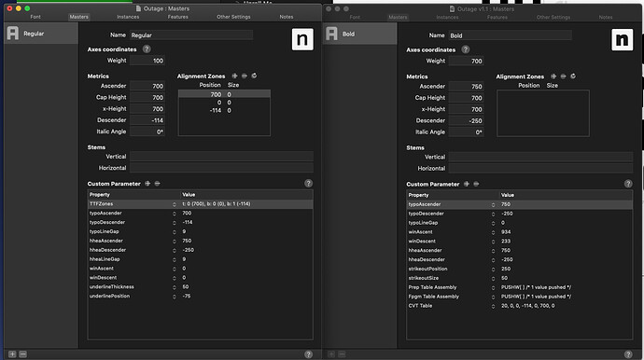644x360 pixels.
Task: Click help button at bottom of Outage Masters window
Action: pos(308,354)
